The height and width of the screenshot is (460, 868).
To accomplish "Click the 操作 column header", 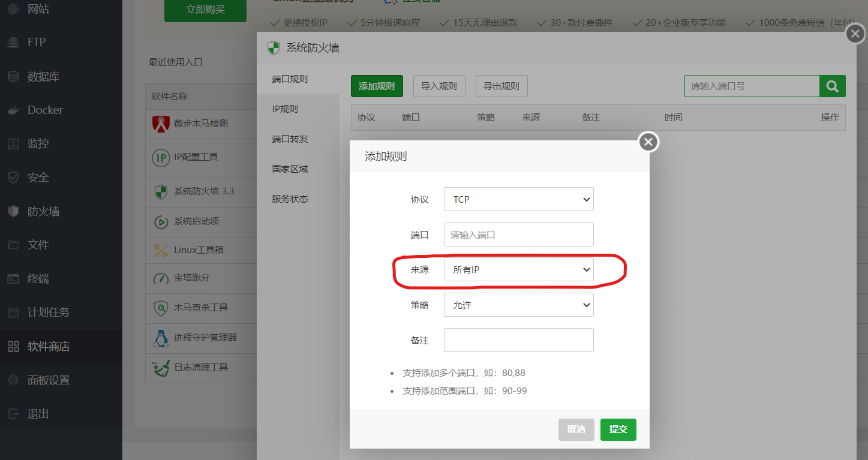I will click(x=830, y=118).
